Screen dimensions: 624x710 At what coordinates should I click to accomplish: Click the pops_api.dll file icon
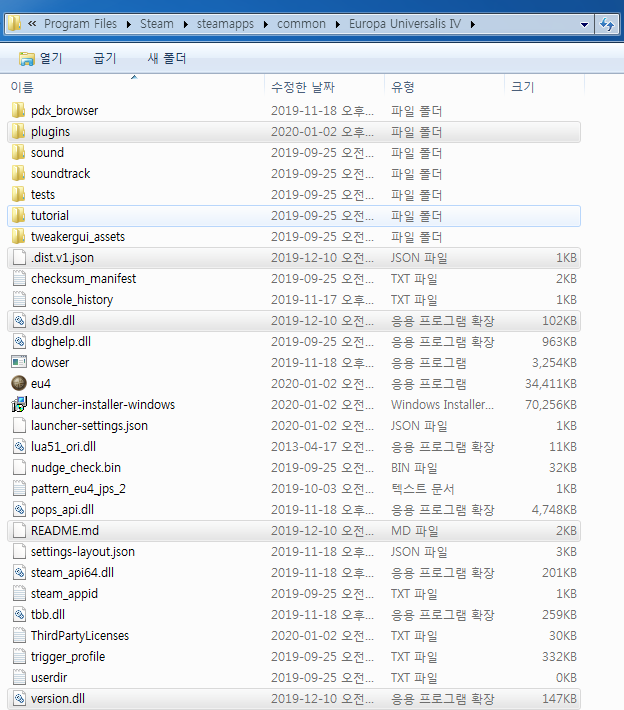(x=19, y=510)
